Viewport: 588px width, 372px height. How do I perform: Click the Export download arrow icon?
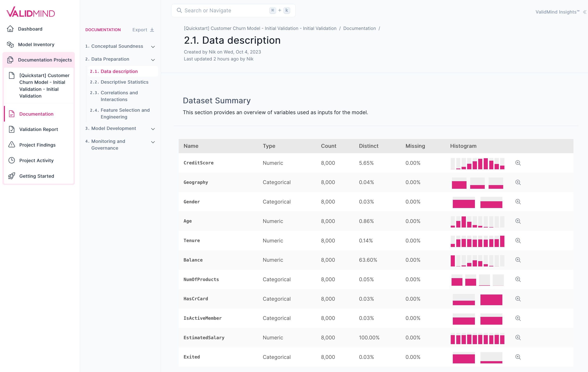point(152,30)
